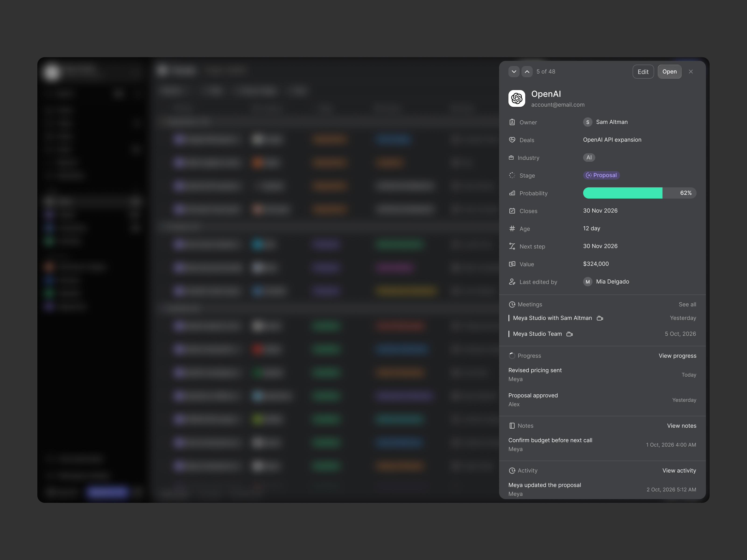Open the View progress link
The image size is (747, 560).
[x=677, y=356]
